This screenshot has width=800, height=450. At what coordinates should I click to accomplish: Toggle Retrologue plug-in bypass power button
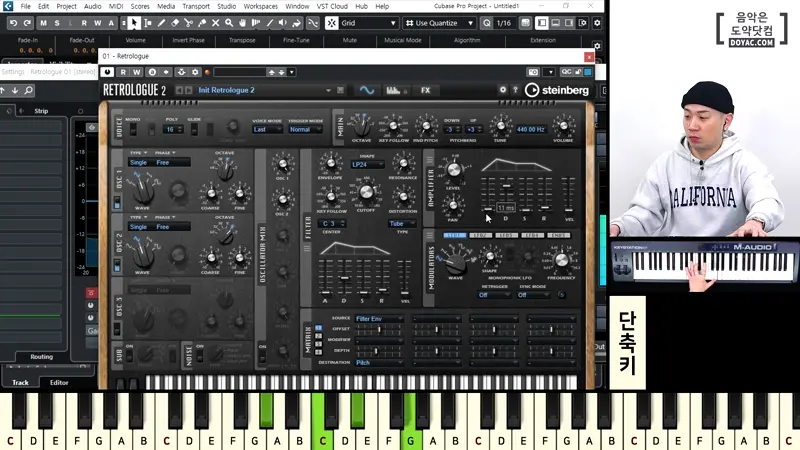pyautogui.click(x=107, y=72)
